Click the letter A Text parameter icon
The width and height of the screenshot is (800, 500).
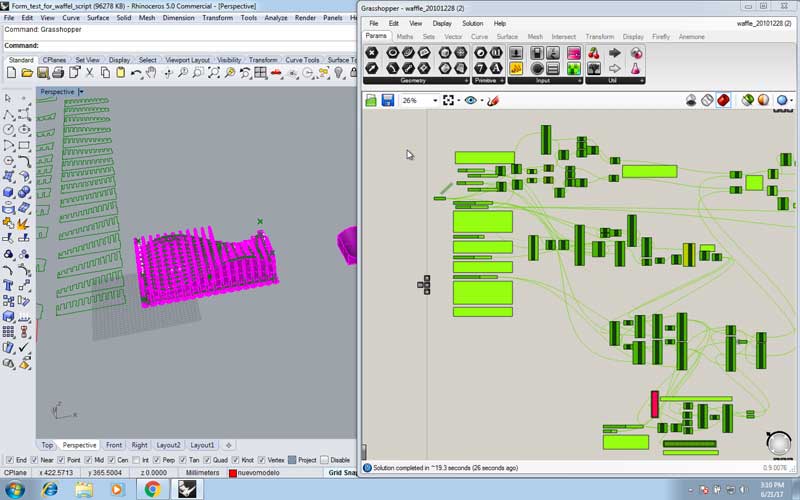(496, 68)
